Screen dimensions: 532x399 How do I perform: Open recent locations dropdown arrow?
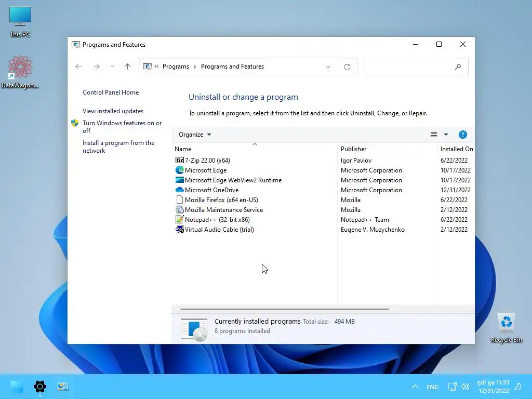point(112,66)
